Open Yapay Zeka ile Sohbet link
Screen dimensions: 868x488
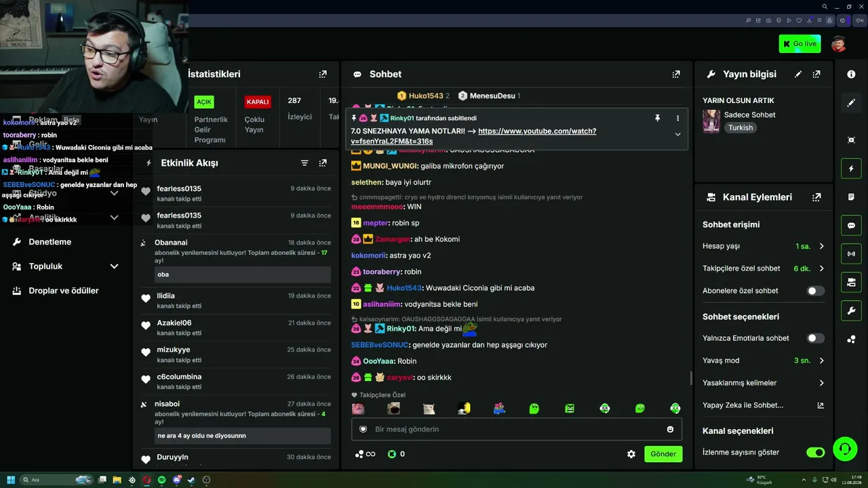point(764,405)
